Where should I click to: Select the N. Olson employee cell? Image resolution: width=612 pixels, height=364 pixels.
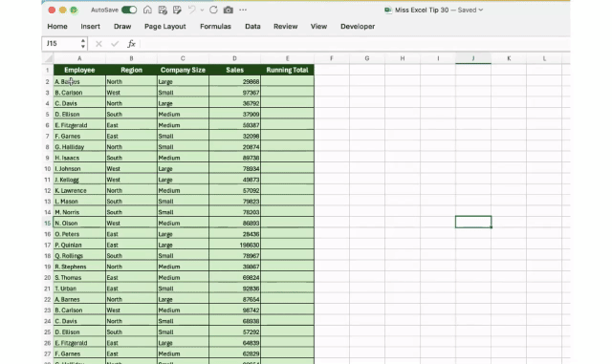click(x=79, y=224)
